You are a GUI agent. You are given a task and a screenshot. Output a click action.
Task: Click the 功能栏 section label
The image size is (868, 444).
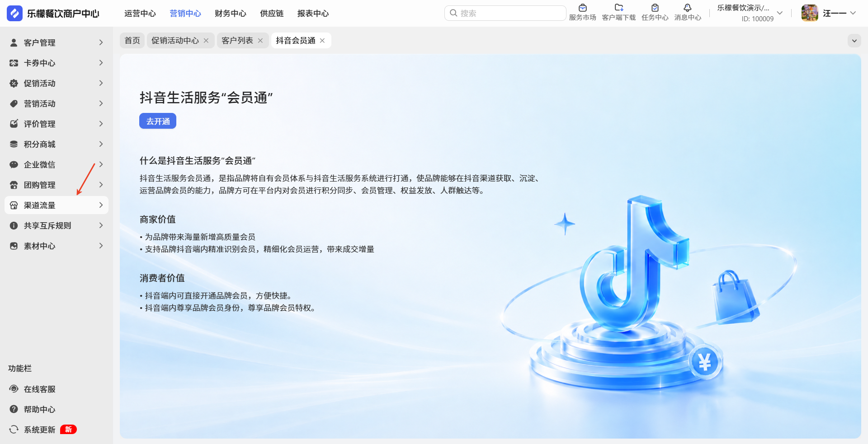click(20, 369)
